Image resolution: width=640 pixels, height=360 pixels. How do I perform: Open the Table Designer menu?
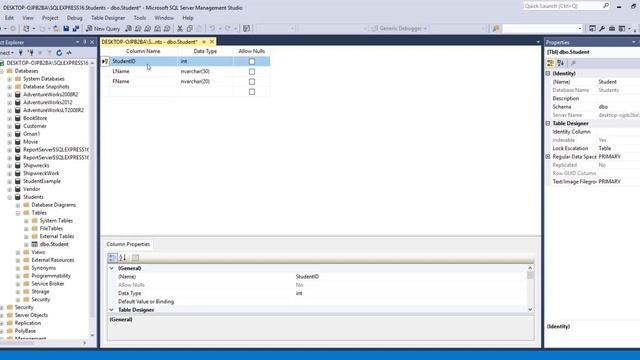coord(108,18)
